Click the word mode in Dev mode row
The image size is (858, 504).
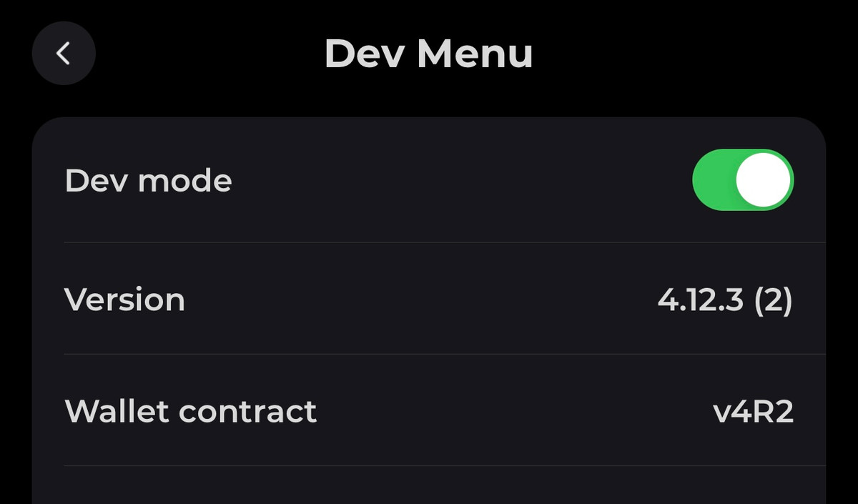[x=184, y=181]
